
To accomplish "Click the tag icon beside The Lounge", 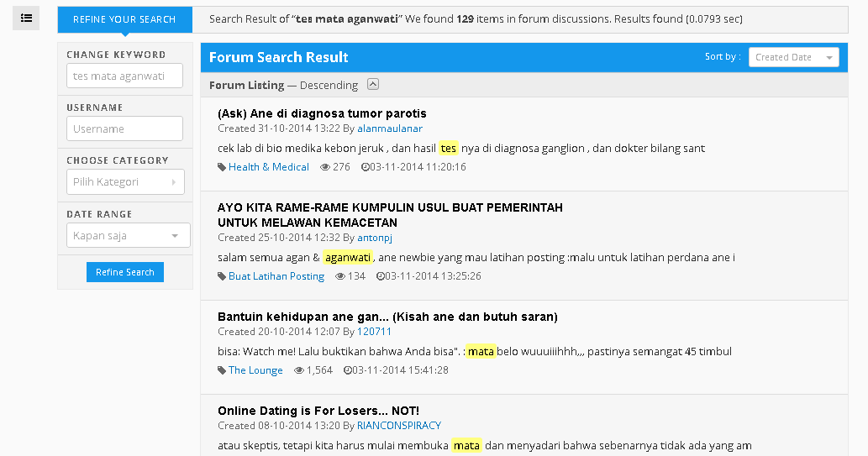I will (x=222, y=370).
